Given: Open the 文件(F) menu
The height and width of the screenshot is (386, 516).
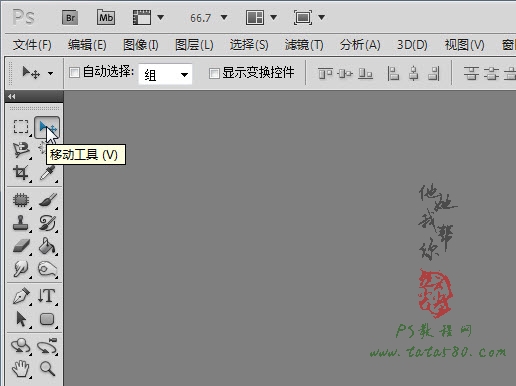Looking at the screenshot, I should point(32,45).
